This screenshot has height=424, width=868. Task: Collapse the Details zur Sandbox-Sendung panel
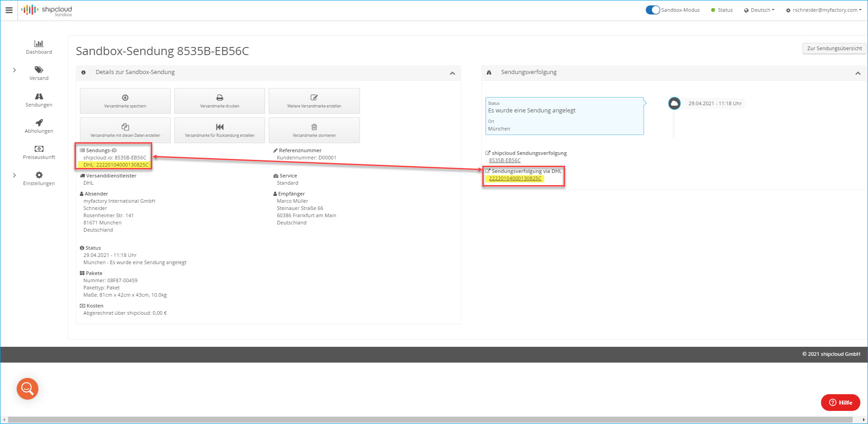(x=452, y=73)
